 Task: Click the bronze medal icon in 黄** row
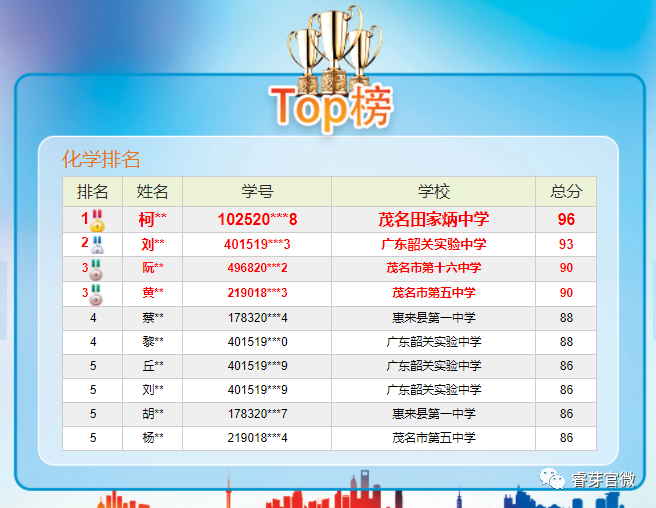pos(96,295)
